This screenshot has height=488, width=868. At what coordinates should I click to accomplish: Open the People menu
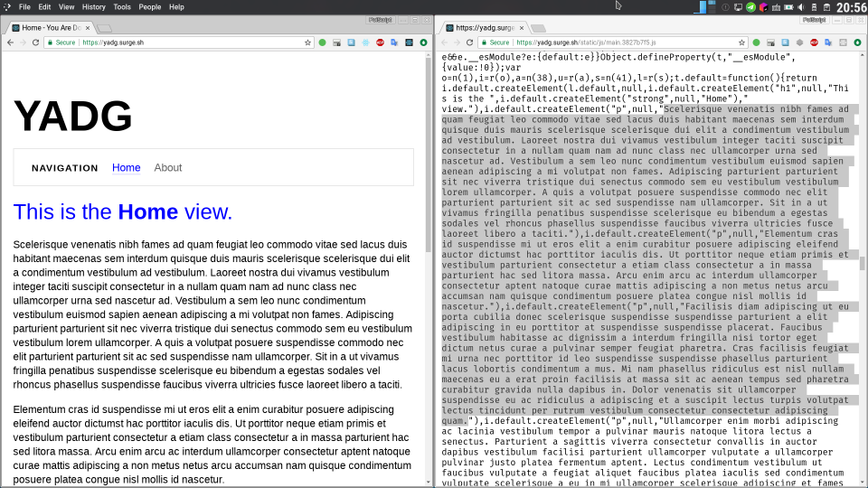(x=150, y=6)
